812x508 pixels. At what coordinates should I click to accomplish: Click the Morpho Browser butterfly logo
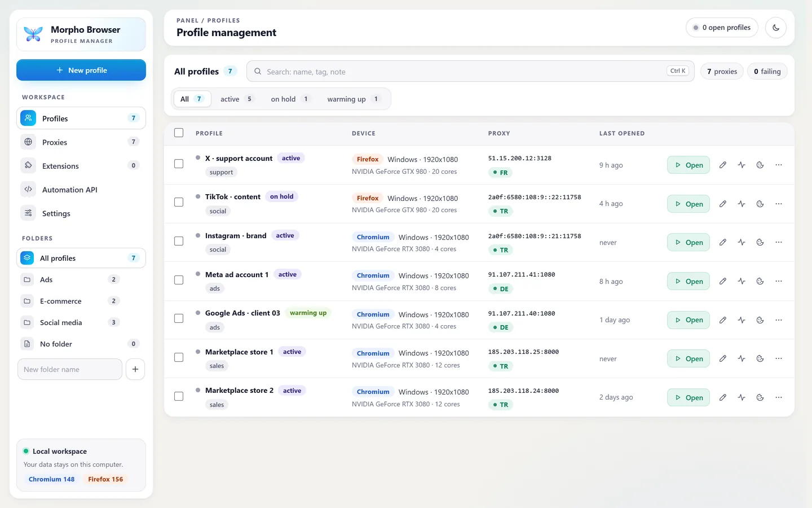tap(33, 34)
